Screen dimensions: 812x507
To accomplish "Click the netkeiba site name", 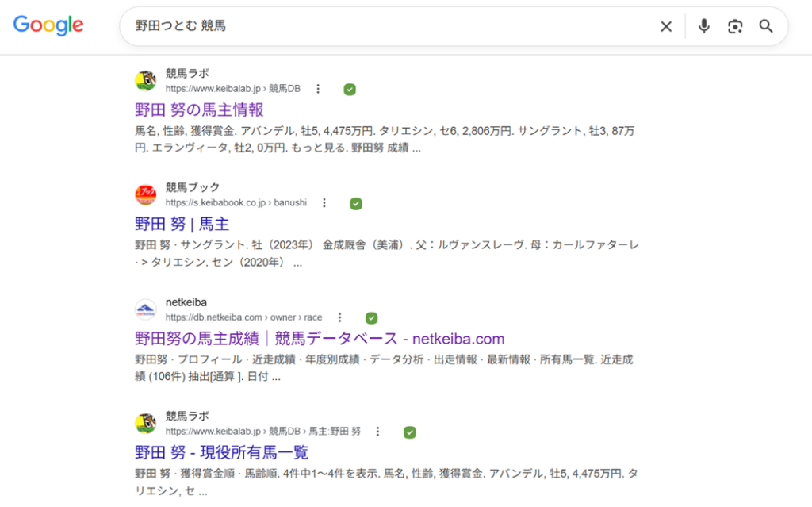I will point(186,302).
